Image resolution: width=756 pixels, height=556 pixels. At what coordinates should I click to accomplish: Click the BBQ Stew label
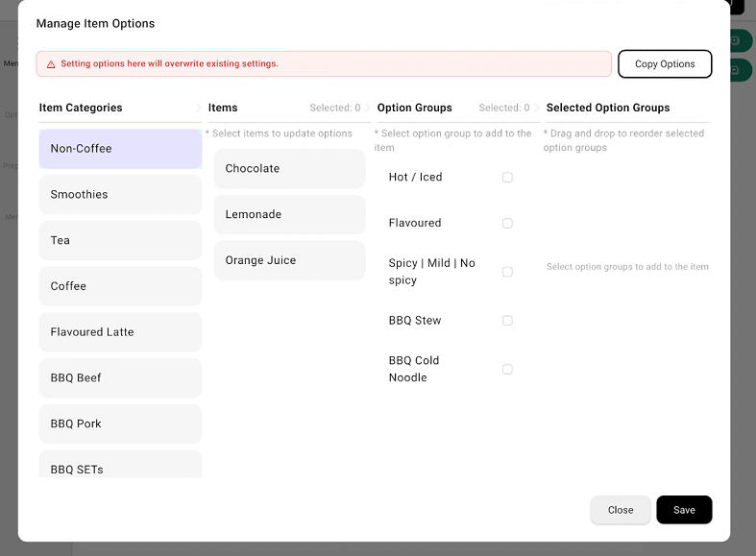(x=415, y=321)
